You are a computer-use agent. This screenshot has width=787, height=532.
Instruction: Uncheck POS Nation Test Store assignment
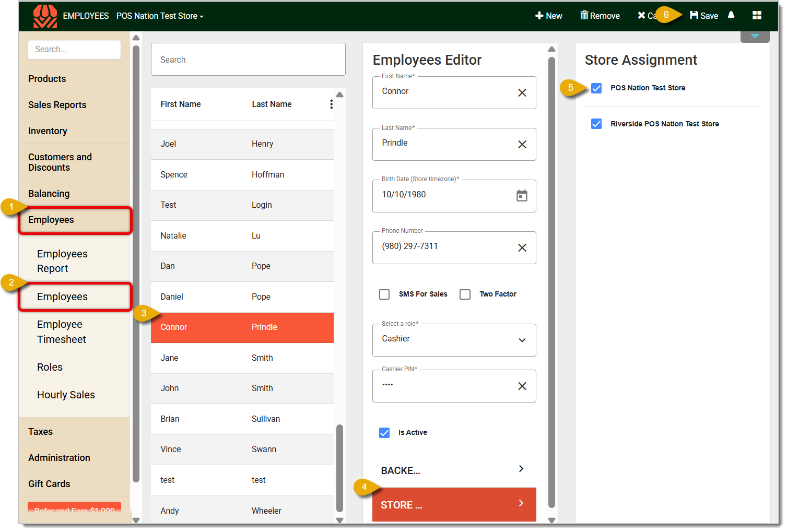(596, 88)
